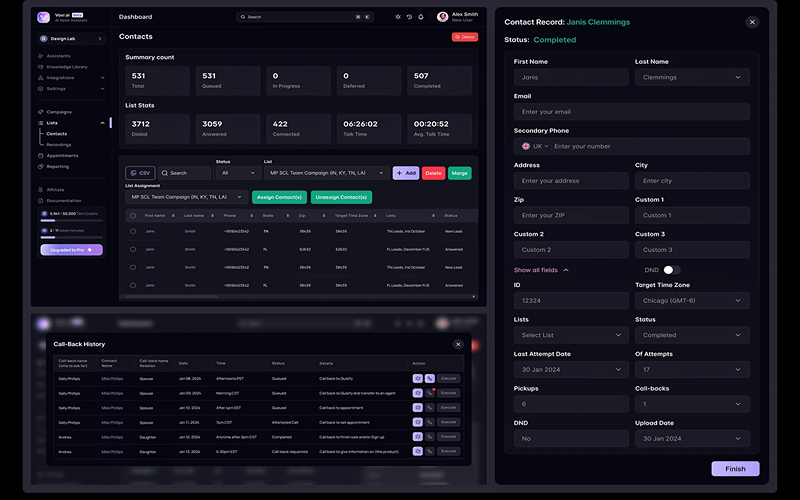
Task: Click the Integrations sidebar icon
Action: pos(40,78)
